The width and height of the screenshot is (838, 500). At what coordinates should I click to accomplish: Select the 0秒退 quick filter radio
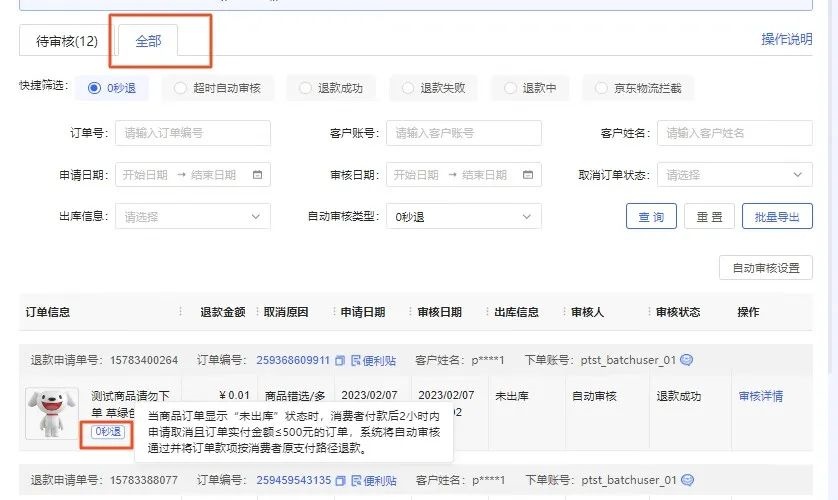click(x=96, y=88)
